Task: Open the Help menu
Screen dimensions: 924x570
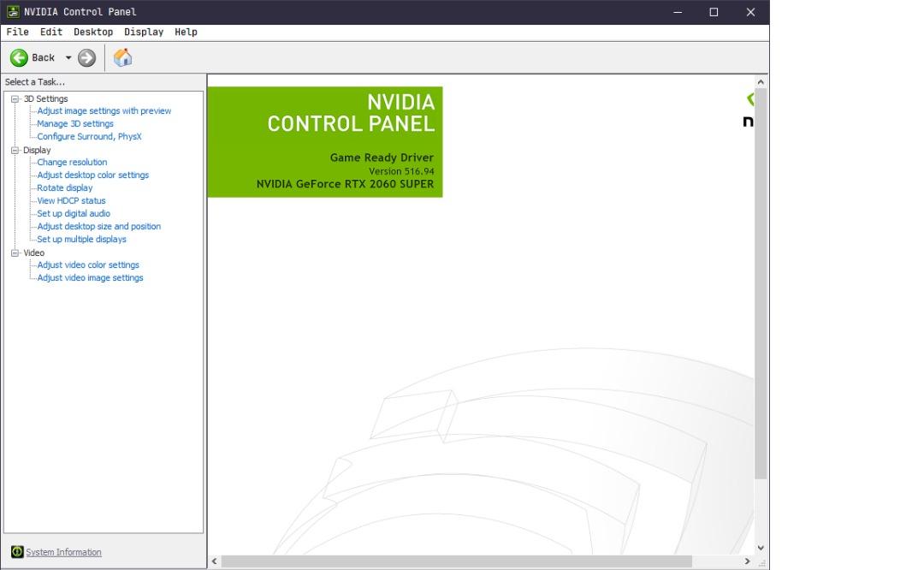Action: [186, 32]
